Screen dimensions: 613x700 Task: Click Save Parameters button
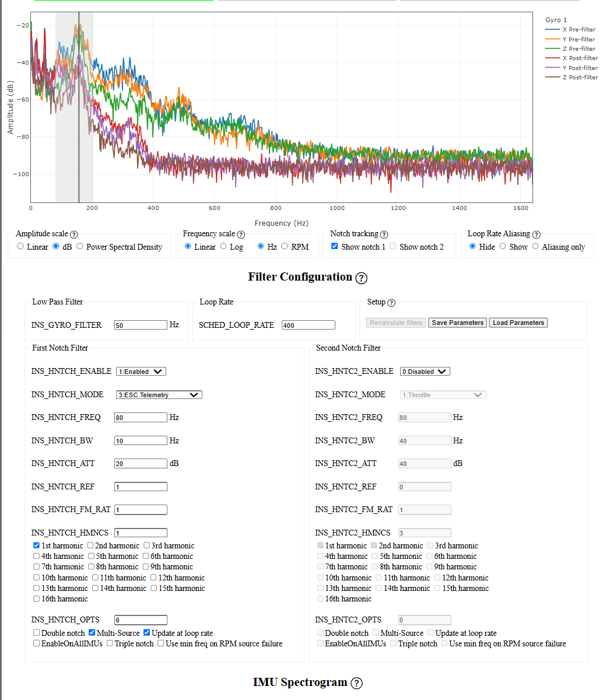click(x=458, y=323)
